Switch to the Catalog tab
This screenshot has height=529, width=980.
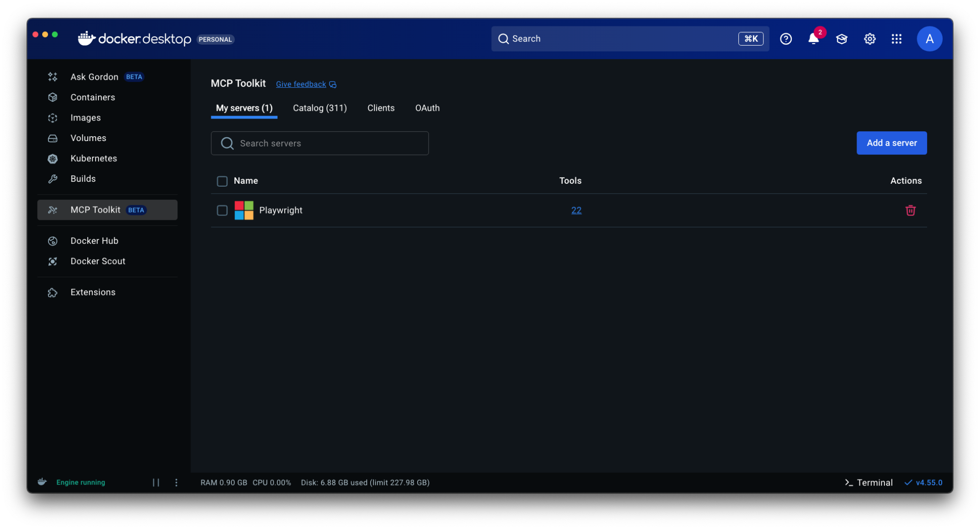click(x=319, y=108)
